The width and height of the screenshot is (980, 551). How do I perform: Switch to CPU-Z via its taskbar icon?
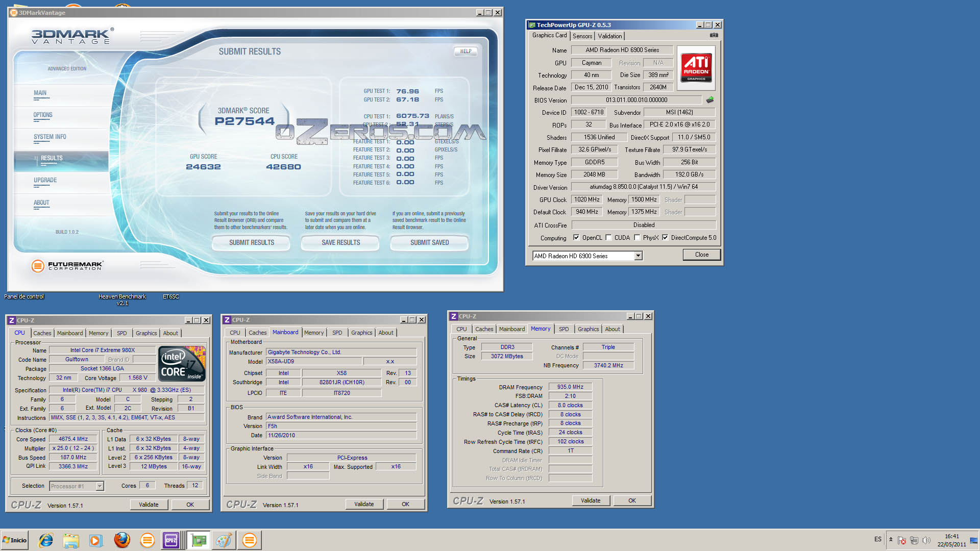pos(171,540)
